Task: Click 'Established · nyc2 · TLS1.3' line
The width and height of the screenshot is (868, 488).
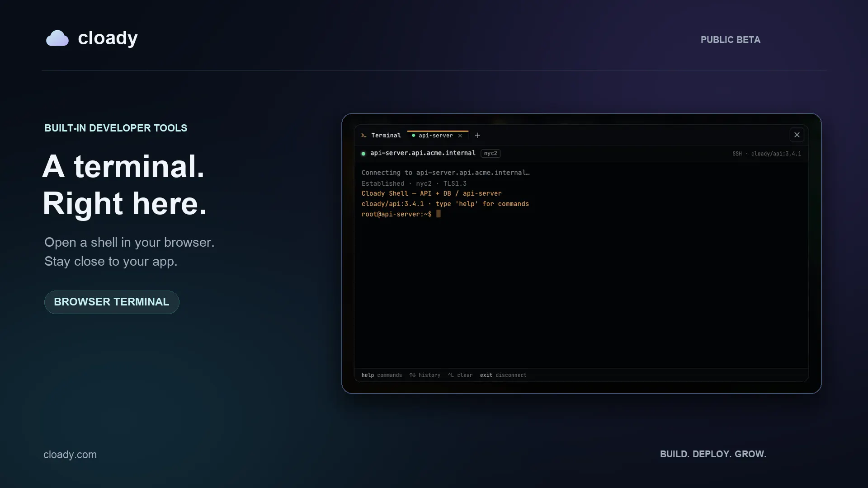Action: (x=414, y=183)
